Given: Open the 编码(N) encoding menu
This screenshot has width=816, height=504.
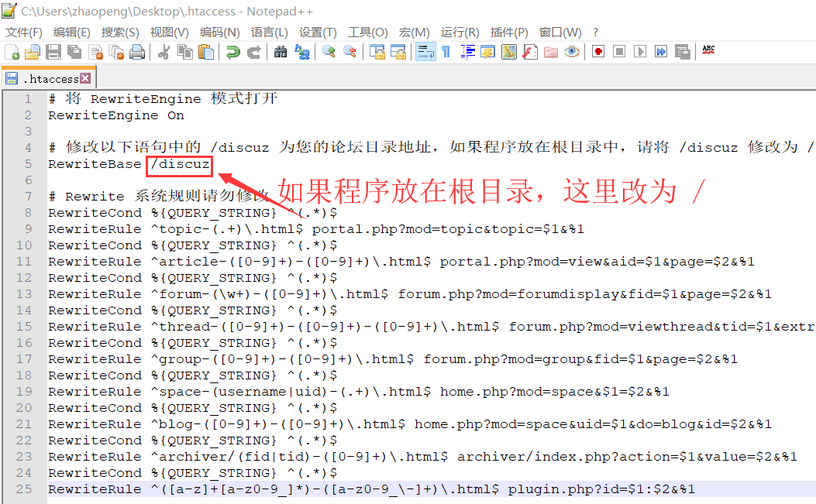Looking at the screenshot, I should coord(219,33).
